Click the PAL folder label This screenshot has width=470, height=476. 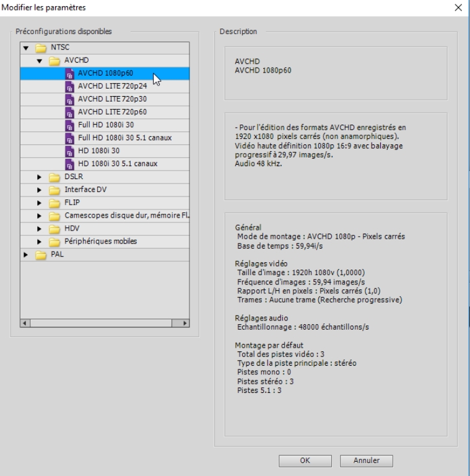coord(58,254)
